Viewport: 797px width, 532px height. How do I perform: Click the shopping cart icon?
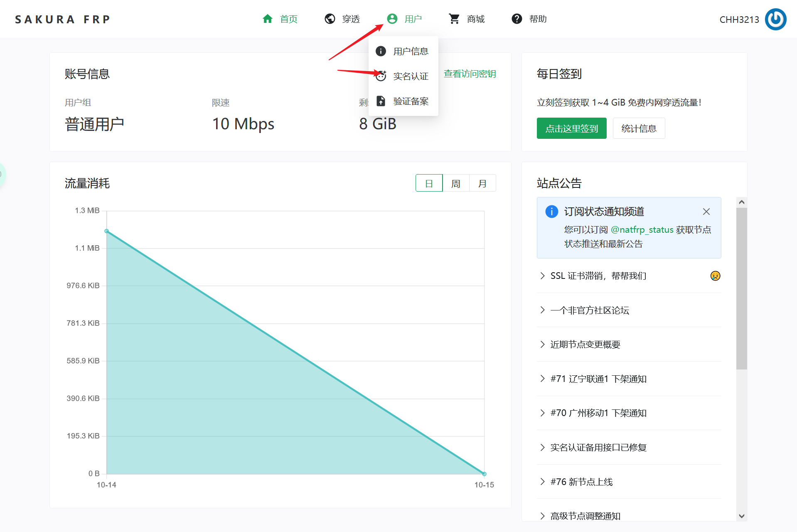click(x=454, y=19)
